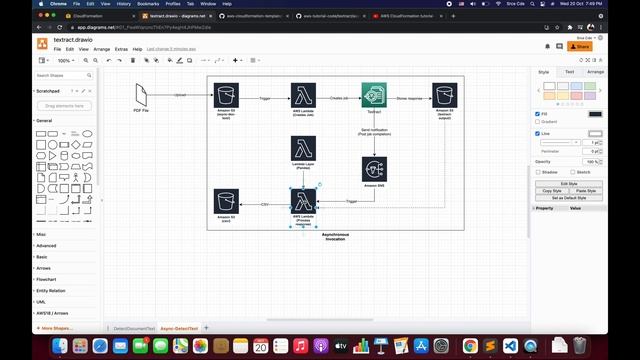This screenshot has width=640, height=360.
Task: Open the Extras menu
Action: point(121,49)
